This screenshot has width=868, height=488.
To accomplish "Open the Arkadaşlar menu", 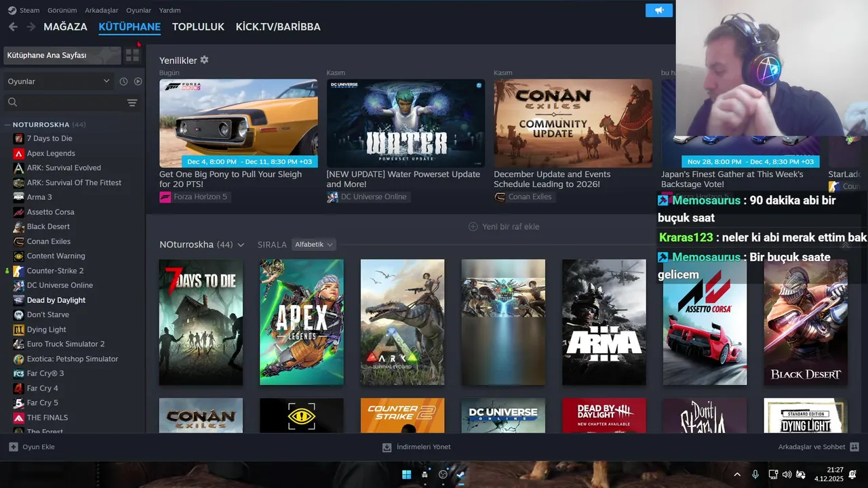I will click(102, 10).
